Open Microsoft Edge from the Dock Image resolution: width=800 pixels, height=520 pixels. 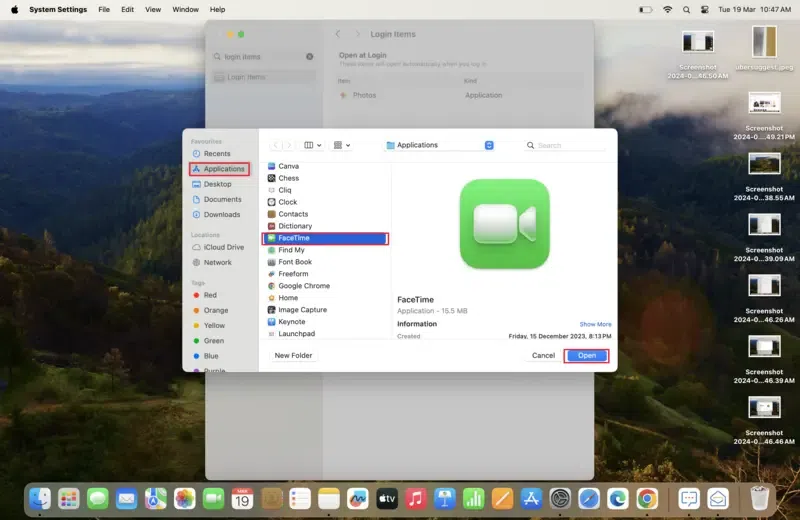point(618,499)
